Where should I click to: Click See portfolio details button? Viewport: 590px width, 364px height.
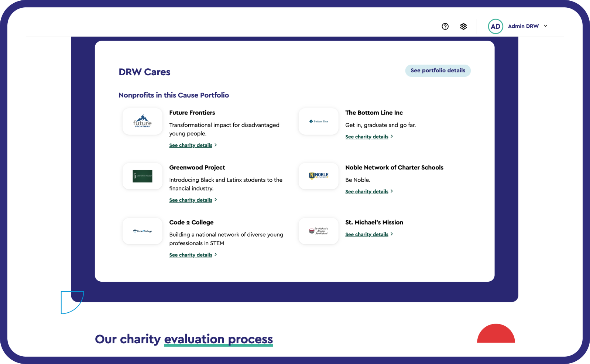coord(438,71)
